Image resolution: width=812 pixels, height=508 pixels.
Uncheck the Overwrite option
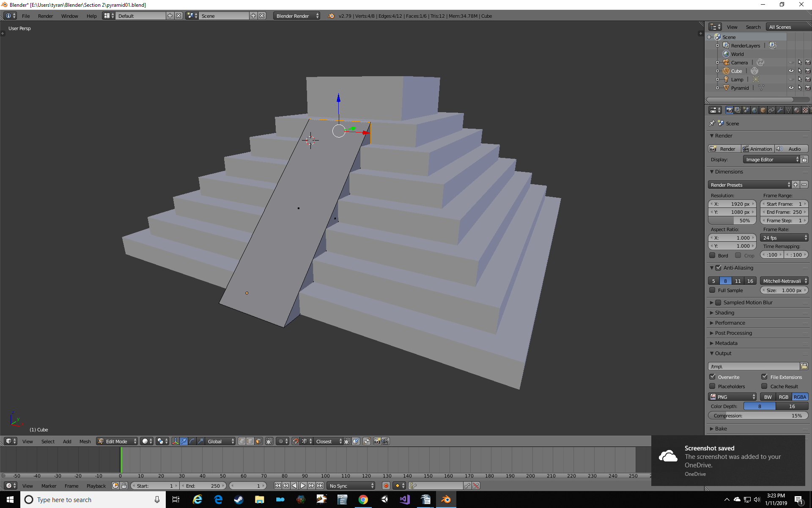click(x=713, y=377)
